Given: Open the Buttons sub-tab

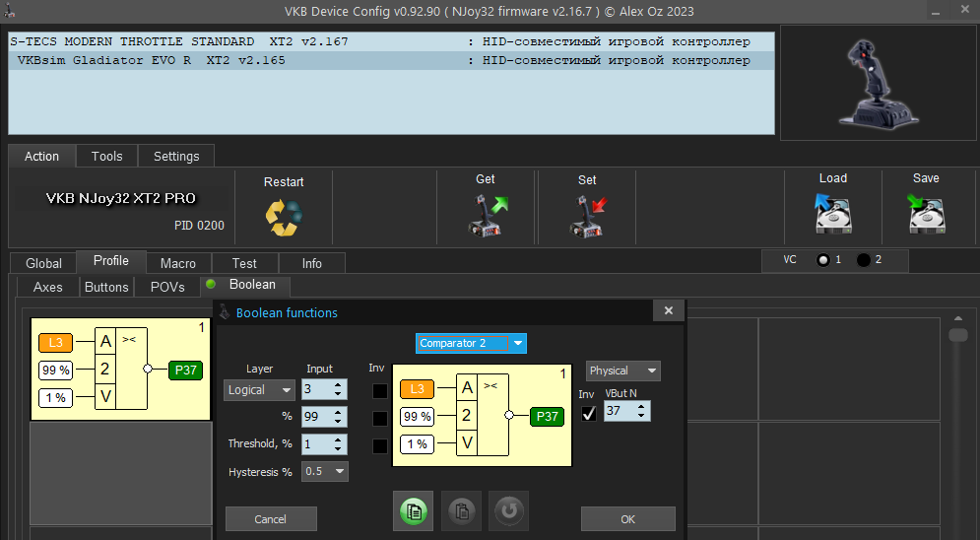Looking at the screenshot, I should point(106,287).
